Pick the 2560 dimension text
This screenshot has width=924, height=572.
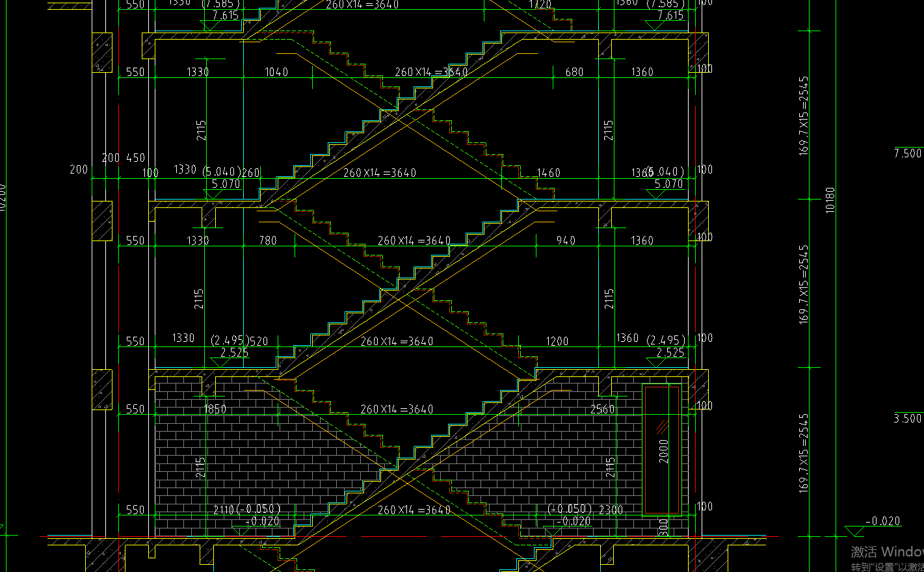pyautogui.click(x=603, y=409)
